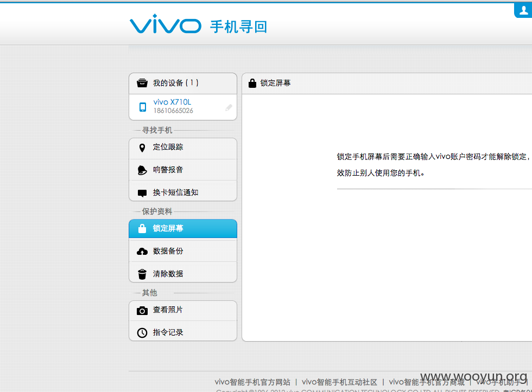Open 数据备份 data backup

coord(183,251)
